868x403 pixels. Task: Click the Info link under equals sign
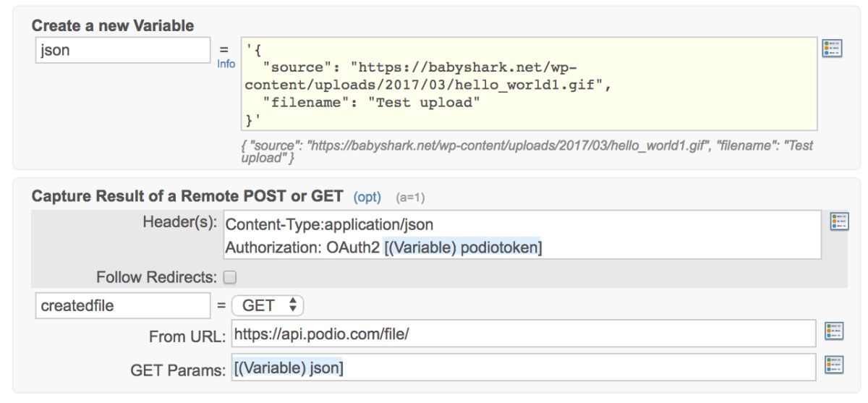[226, 64]
